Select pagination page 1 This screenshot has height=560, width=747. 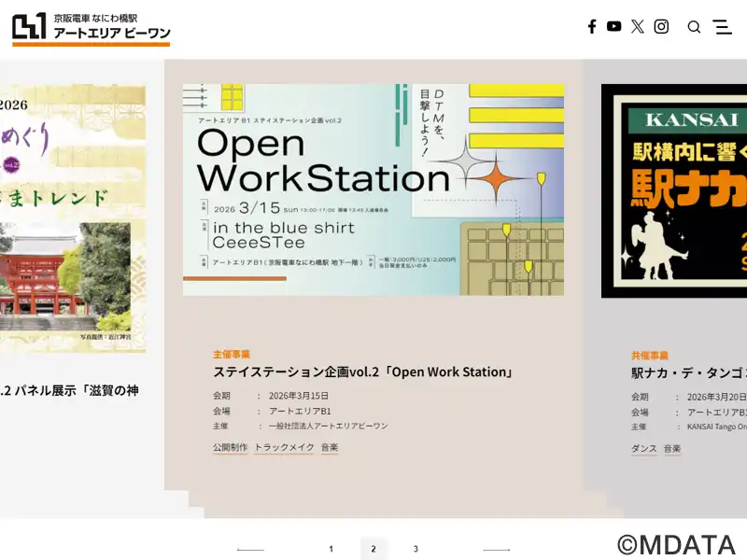(x=331, y=549)
